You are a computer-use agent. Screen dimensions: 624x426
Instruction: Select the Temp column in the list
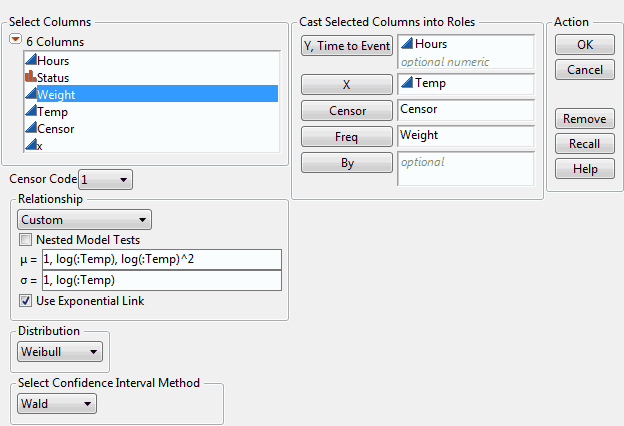point(53,111)
